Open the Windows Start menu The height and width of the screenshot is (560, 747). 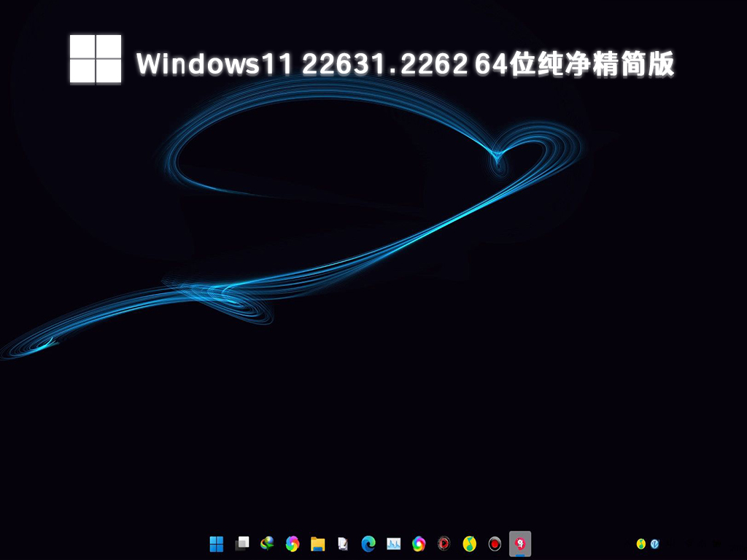pos(217,543)
